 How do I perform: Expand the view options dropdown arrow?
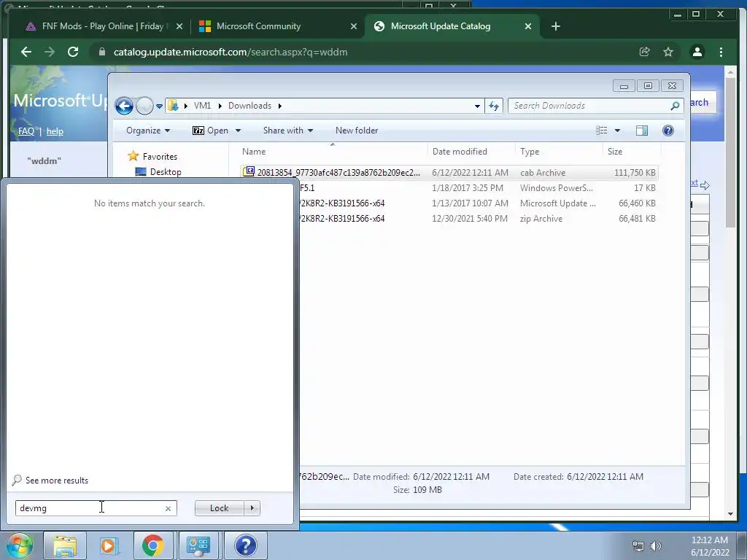pos(617,131)
